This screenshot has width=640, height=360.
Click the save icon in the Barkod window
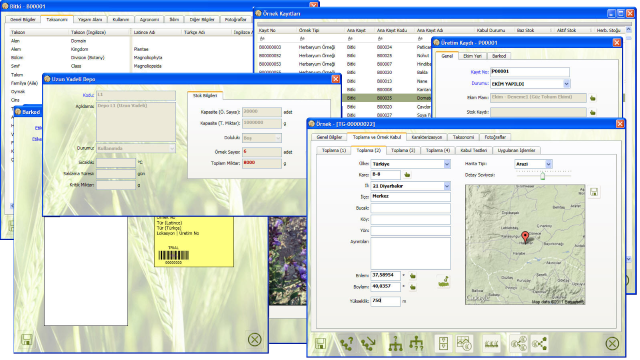click(27, 340)
